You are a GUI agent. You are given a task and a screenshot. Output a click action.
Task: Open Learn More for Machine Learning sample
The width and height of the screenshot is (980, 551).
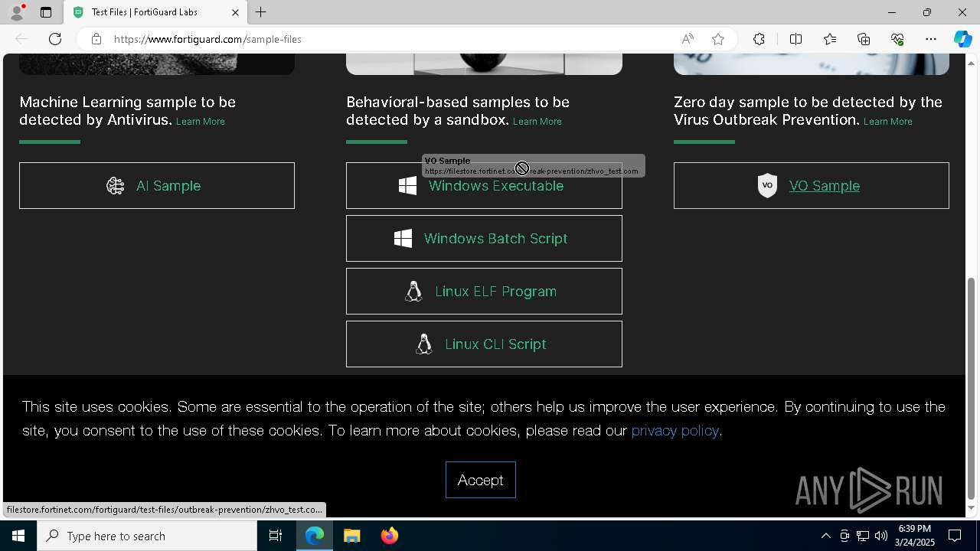201,122
